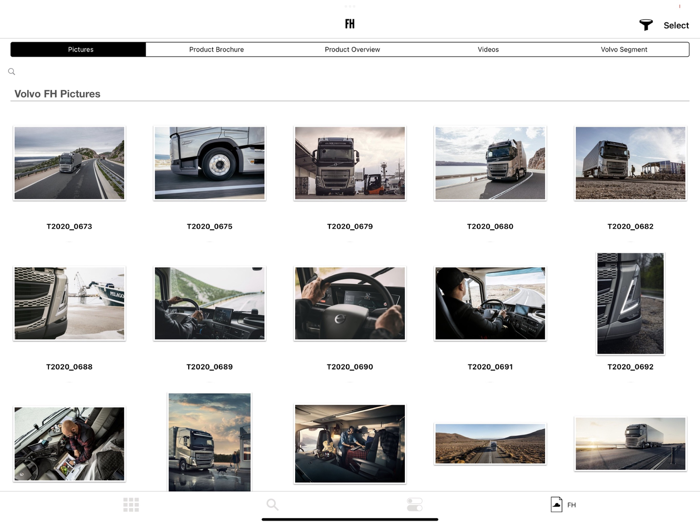Open thumbnail T2020_0675 wheel close-up
This screenshot has height=525, width=700.
click(x=209, y=163)
